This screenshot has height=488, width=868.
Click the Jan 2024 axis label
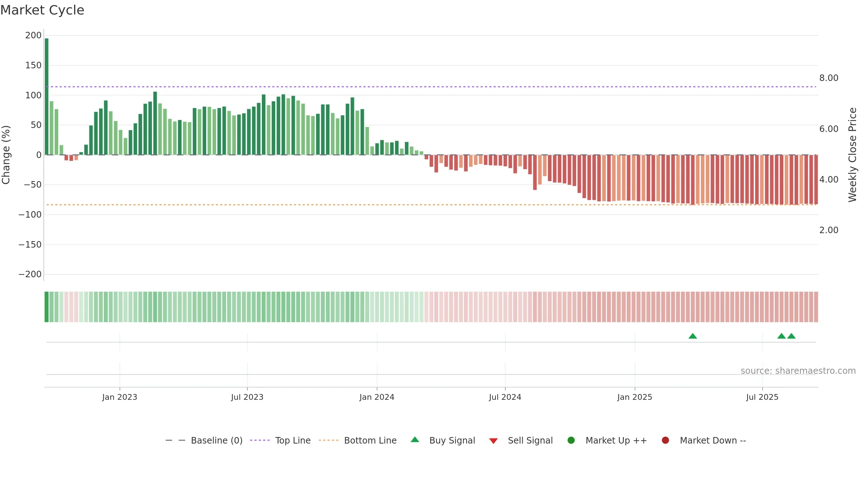[377, 397]
